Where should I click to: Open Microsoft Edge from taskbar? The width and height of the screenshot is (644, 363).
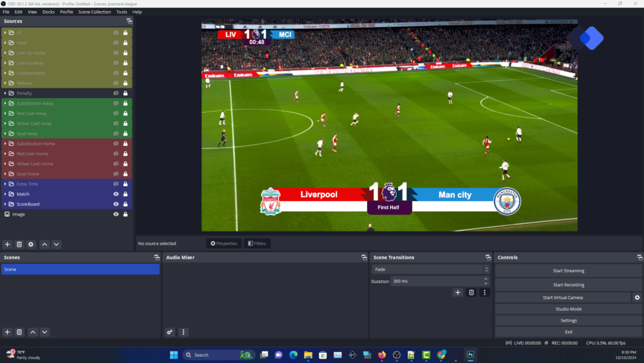tap(293, 355)
